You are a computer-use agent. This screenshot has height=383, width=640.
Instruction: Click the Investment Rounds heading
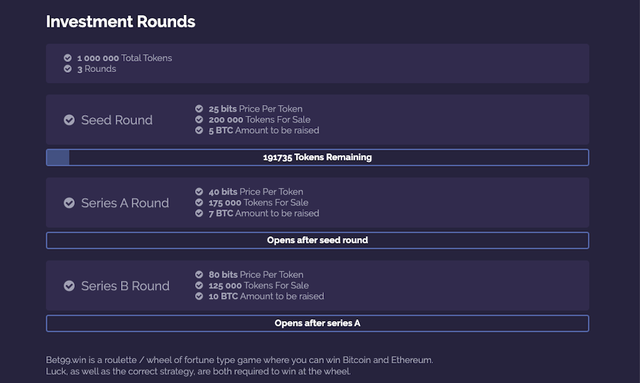coord(120,22)
